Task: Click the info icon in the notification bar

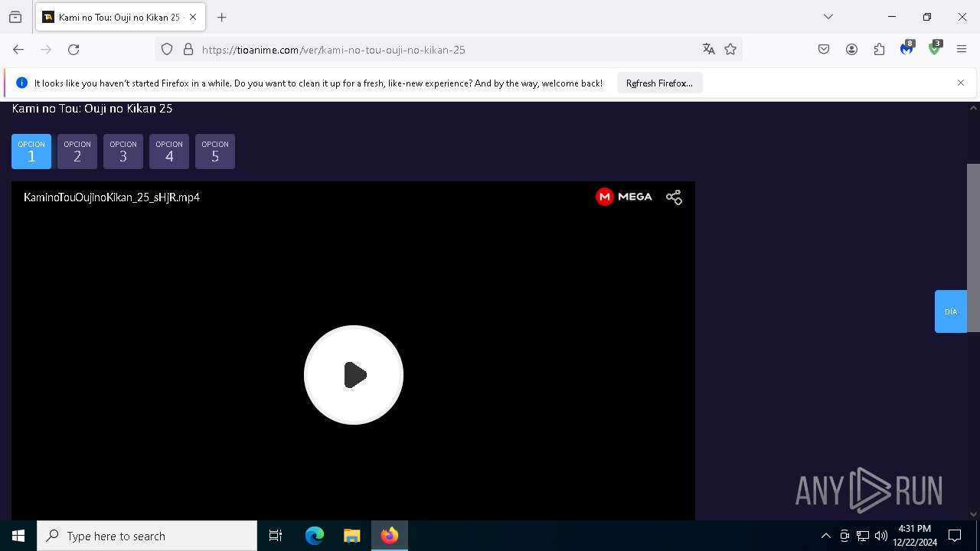Action: click(21, 83)
